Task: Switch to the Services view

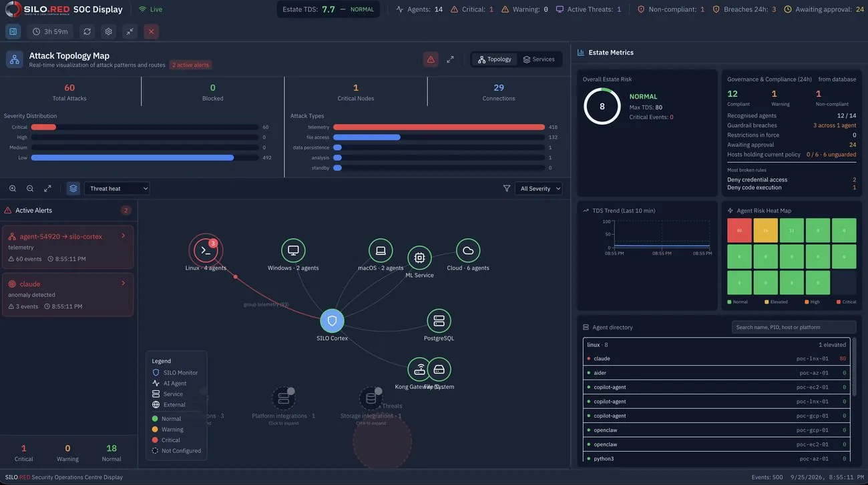Action: click(x=539, y=59)
